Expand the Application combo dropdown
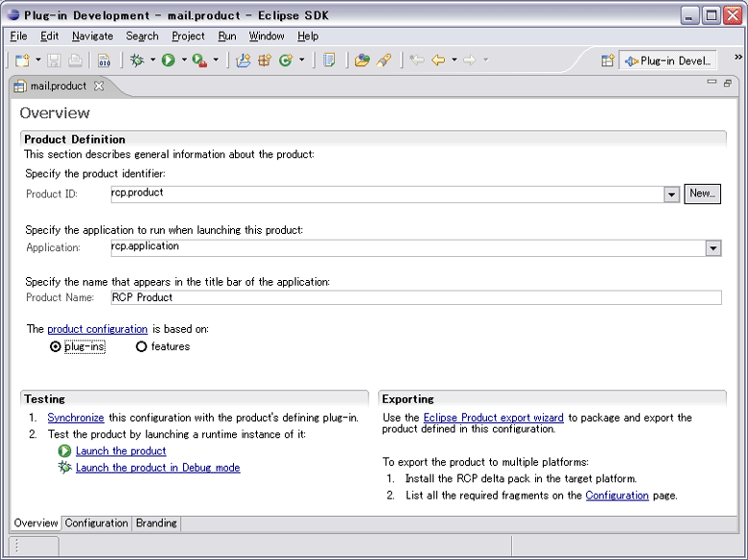 [x=713, y=248]
